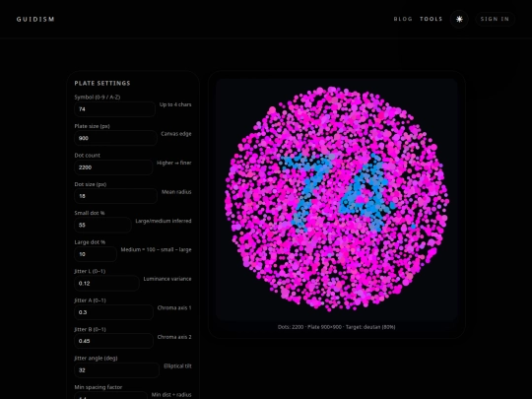Select the Dot size field showing 18
Viewport: 532px width, 399px height.
click(x=115, y=196)
